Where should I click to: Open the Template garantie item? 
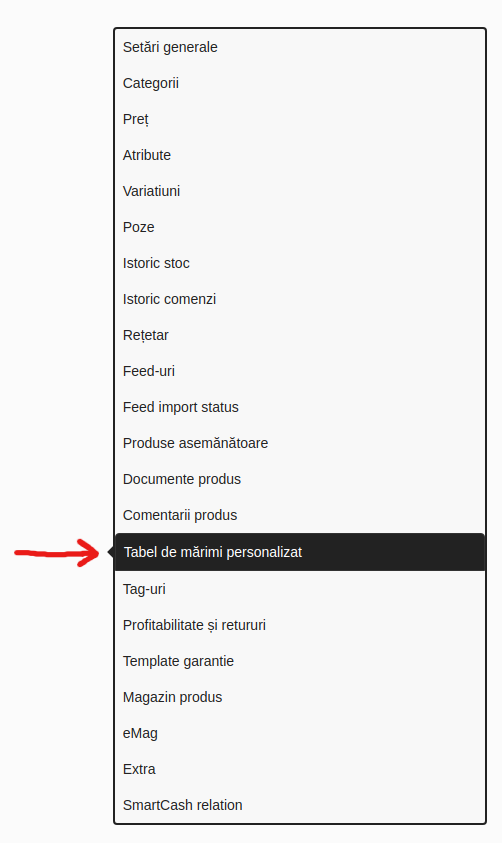point(299,662)
